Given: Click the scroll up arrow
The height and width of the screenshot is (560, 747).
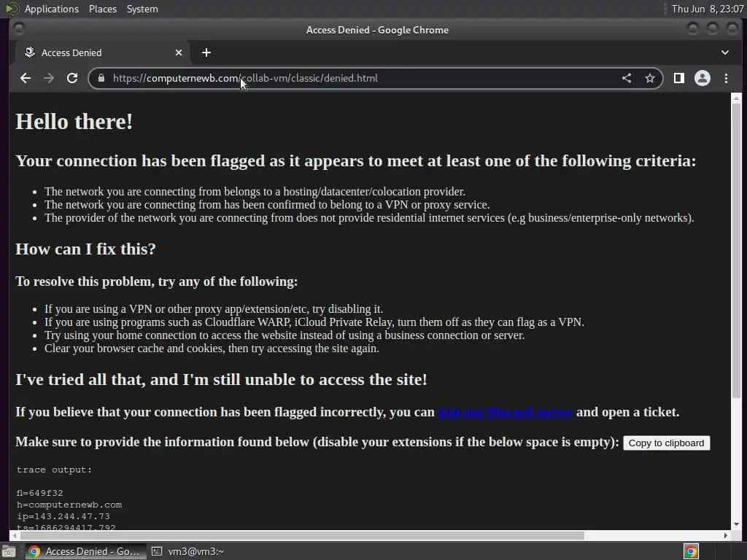Looking at the screenshot, I should pyautogui.click(x=737, y=98).
